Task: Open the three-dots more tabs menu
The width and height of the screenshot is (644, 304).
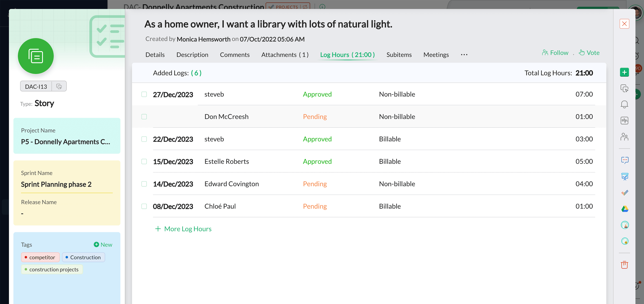Action: pos(464,55)
